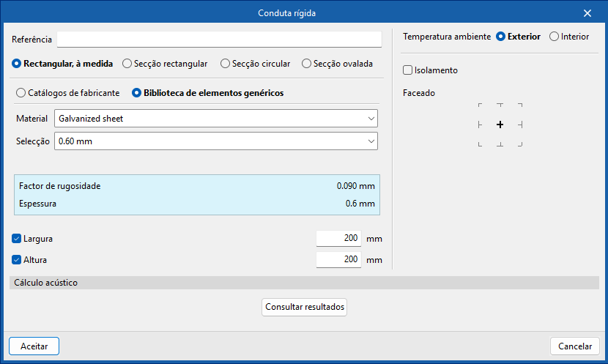Choose Secção circular option
Screen dimensions: 608x364
226,64
